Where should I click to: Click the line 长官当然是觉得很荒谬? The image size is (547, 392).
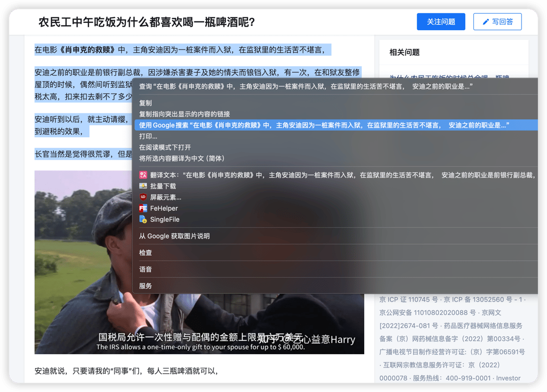click(x=83, y=154)
